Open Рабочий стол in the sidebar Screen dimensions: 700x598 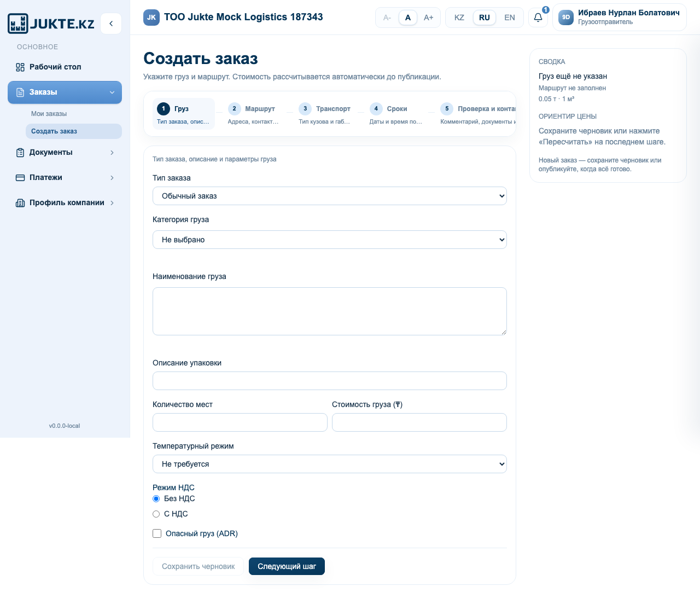(65, 67)
